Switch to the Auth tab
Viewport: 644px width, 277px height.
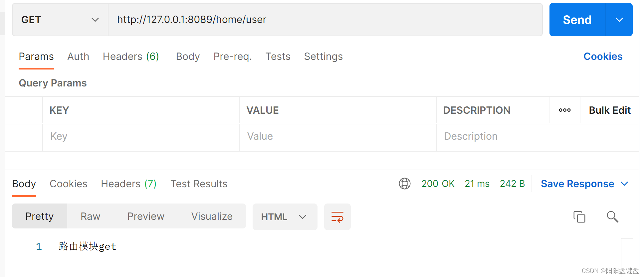coord(78,56)
